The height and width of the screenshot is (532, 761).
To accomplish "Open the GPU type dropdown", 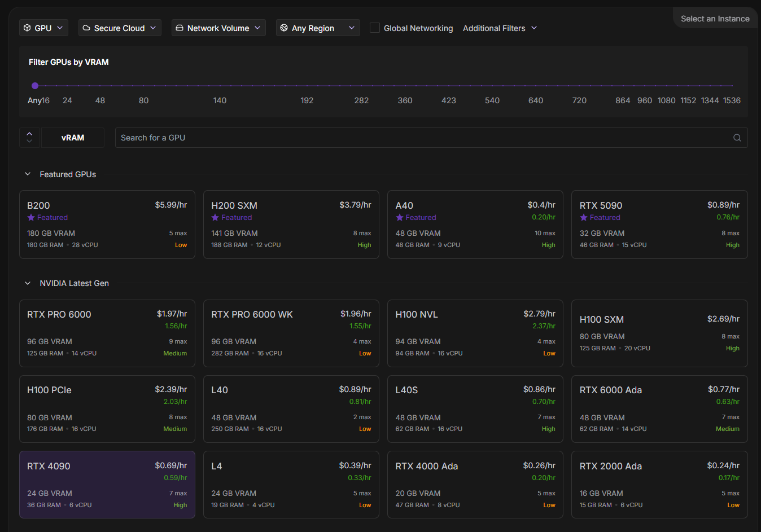I will 44,28.
